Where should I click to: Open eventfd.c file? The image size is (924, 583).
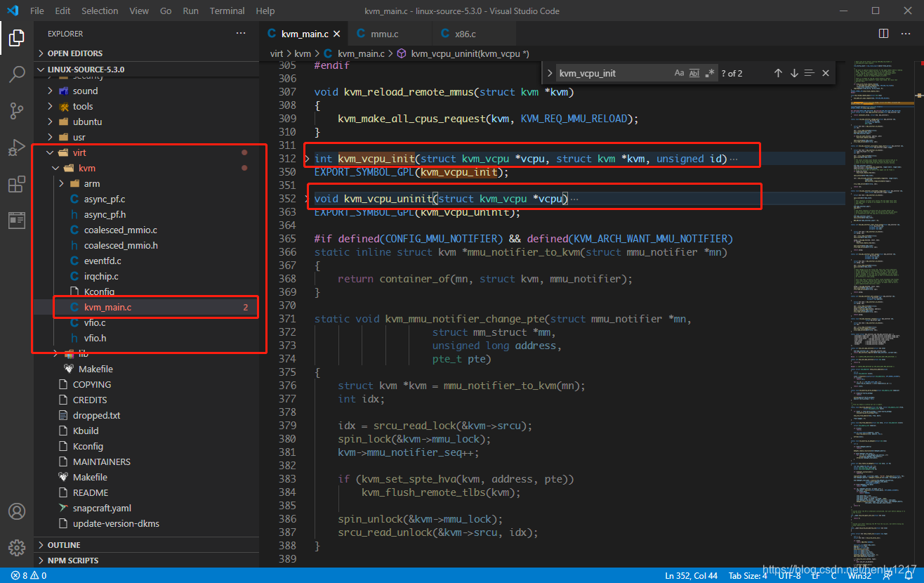[146, 261]
